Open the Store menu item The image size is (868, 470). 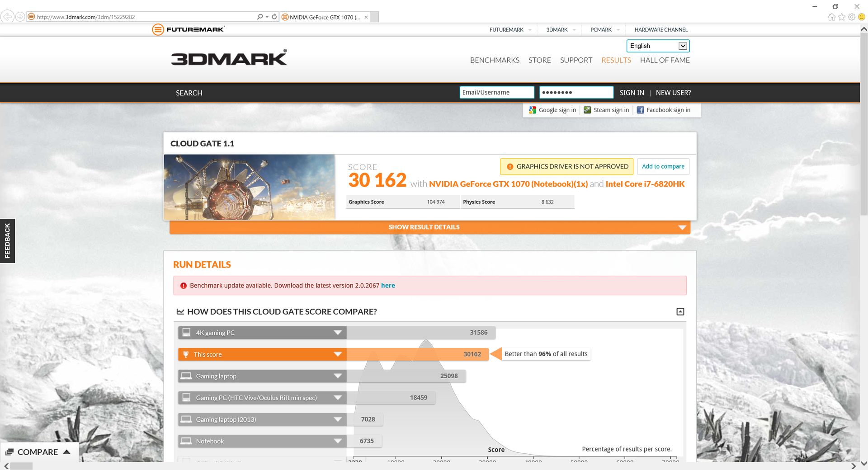(539, 60)
